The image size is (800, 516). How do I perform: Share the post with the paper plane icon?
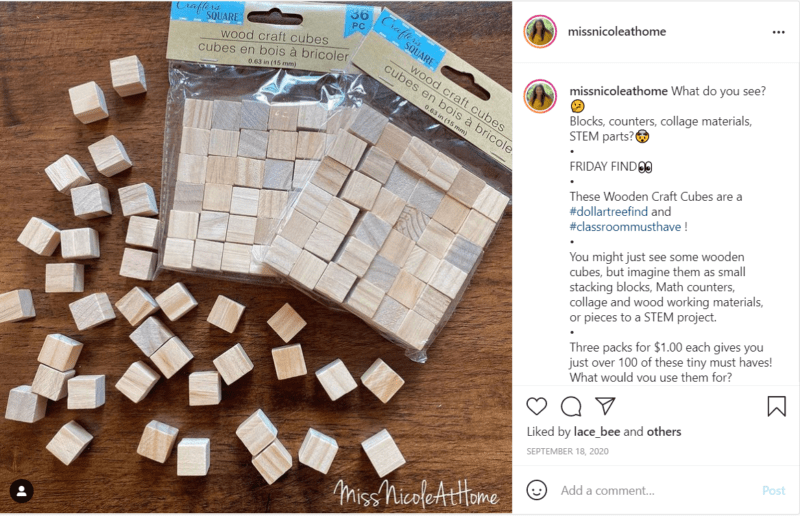605,406
